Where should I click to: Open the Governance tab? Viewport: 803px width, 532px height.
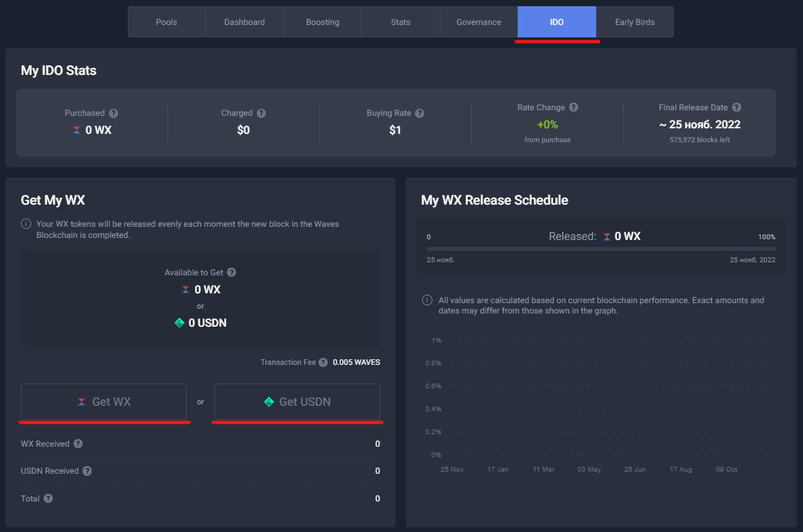[479, 22]
